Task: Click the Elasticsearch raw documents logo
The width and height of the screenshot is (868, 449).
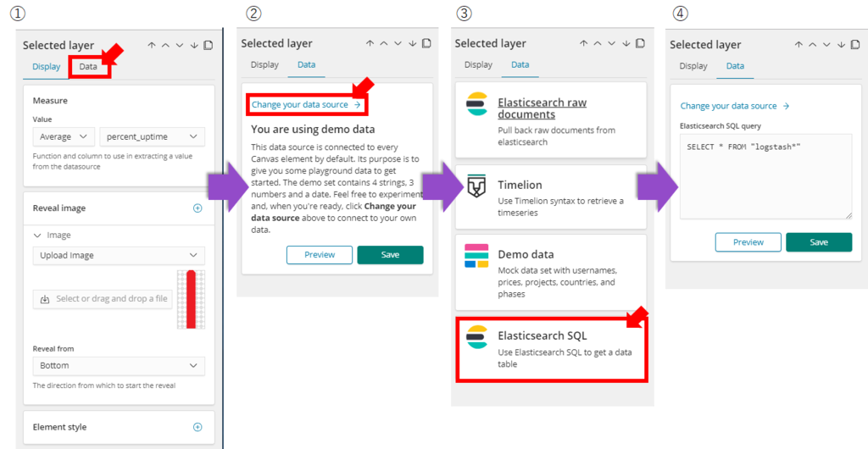Action: coord(476,104)
